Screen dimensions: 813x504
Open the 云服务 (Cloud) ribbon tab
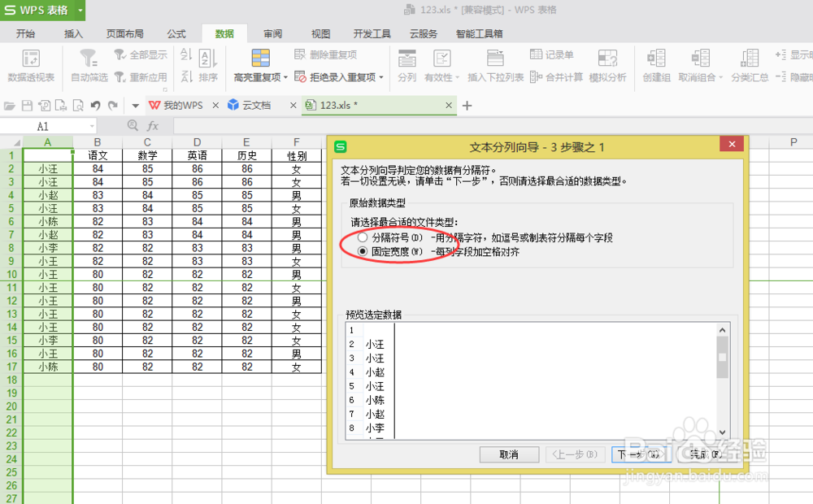(423, 33)
